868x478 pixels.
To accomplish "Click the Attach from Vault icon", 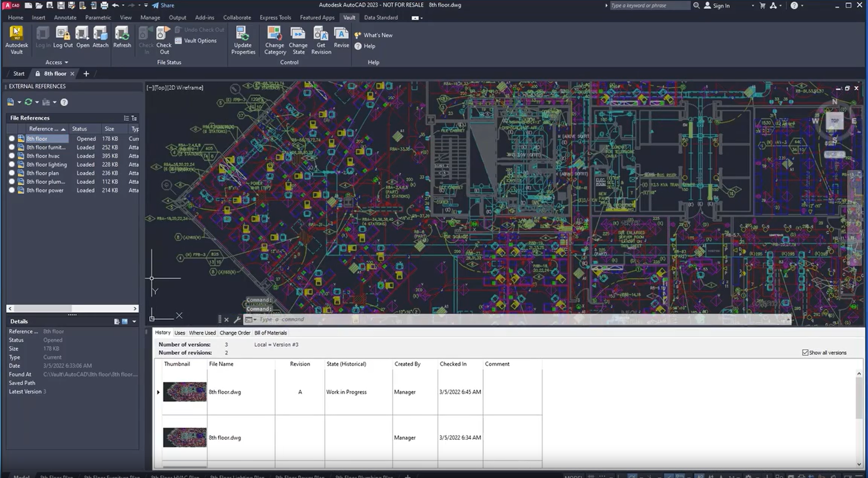I will click(x=100, y=37).
